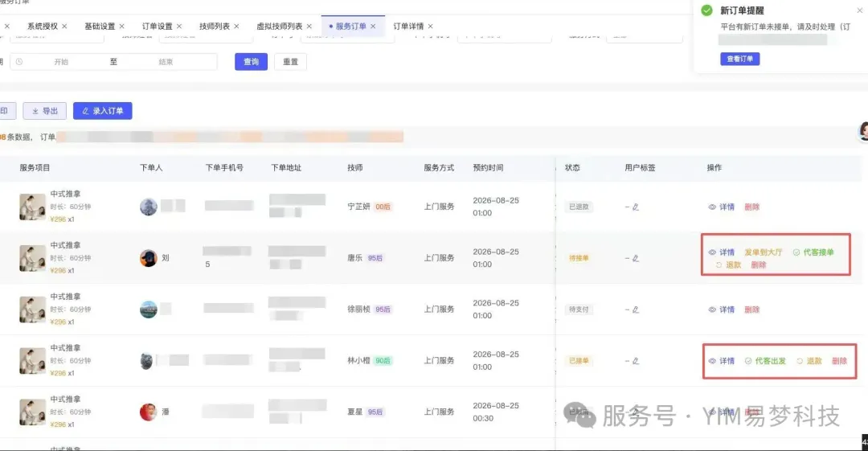Close the 基础设置 tab

(122, 26)
